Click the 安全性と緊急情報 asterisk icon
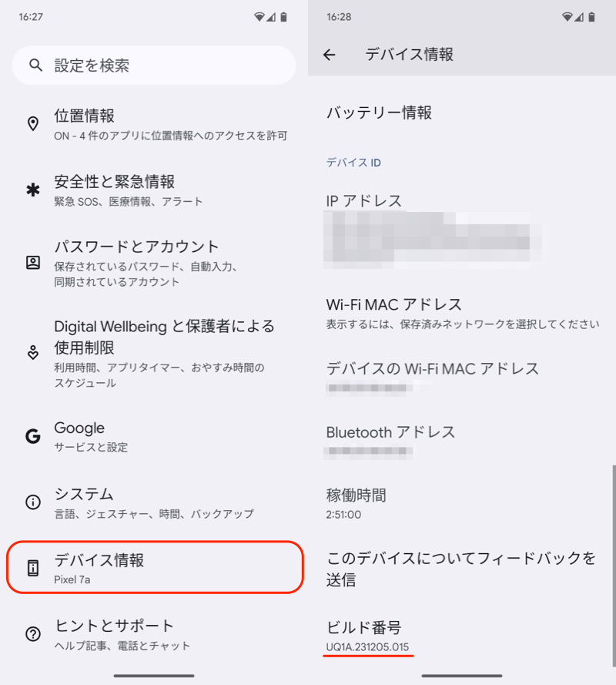The width and height of the screenshot is (616, 685). pyautogui.click(x=33, y=190)
